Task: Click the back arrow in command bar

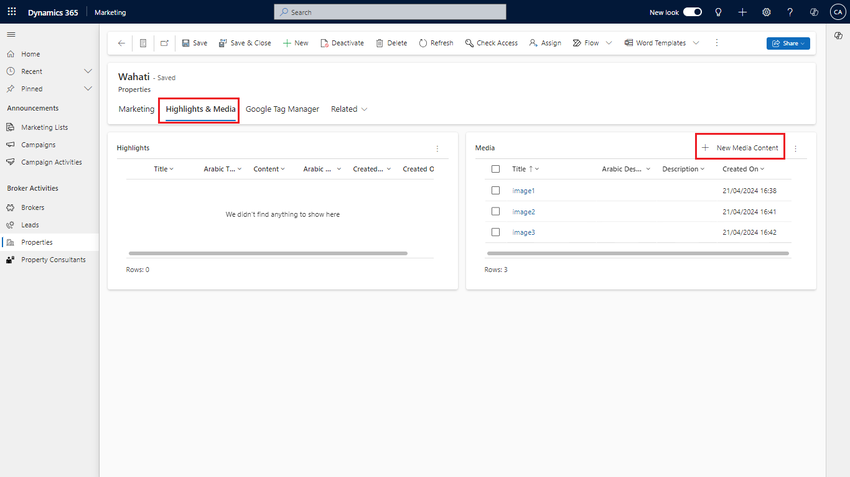Action: [121, 43]
